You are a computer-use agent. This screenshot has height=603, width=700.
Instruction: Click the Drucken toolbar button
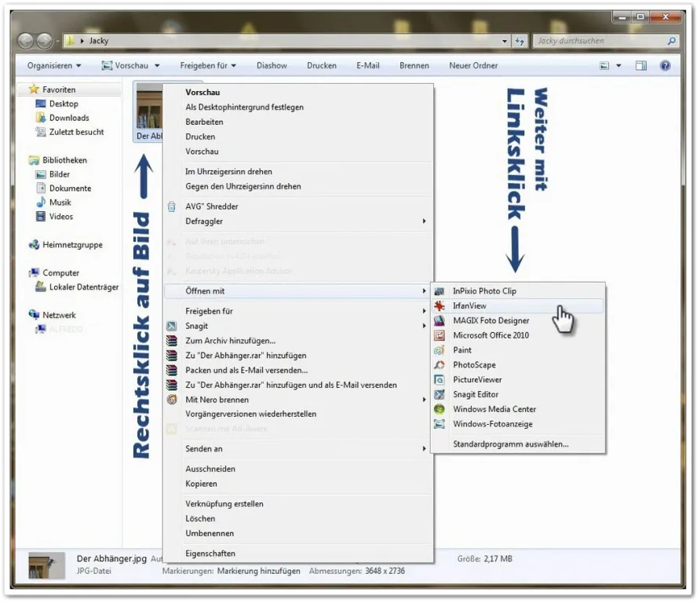[322, 66]
